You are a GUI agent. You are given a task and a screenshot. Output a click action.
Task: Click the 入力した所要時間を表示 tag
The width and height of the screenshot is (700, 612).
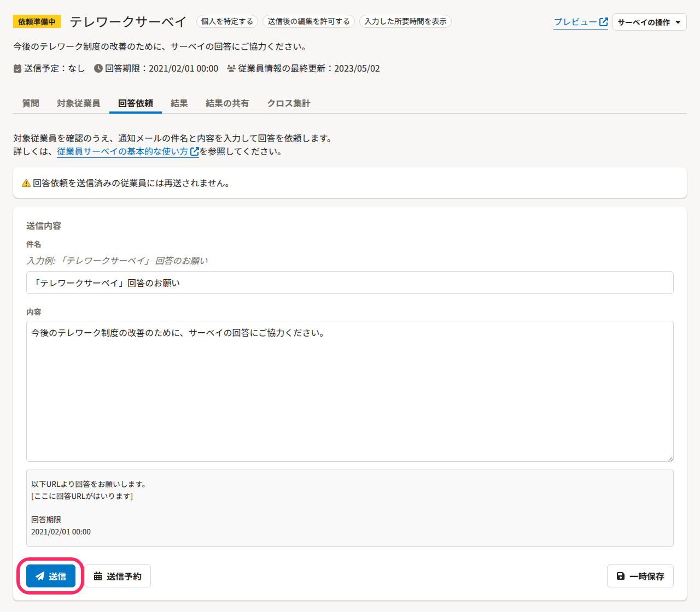pos(405,21)
